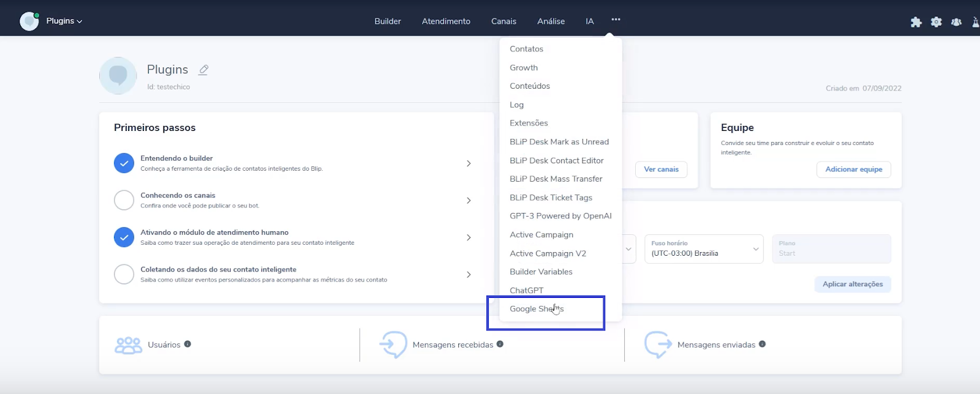Toggle Ativando o módulo de atendimento humano check
The image size is (980, 394).
click(124, 237)
